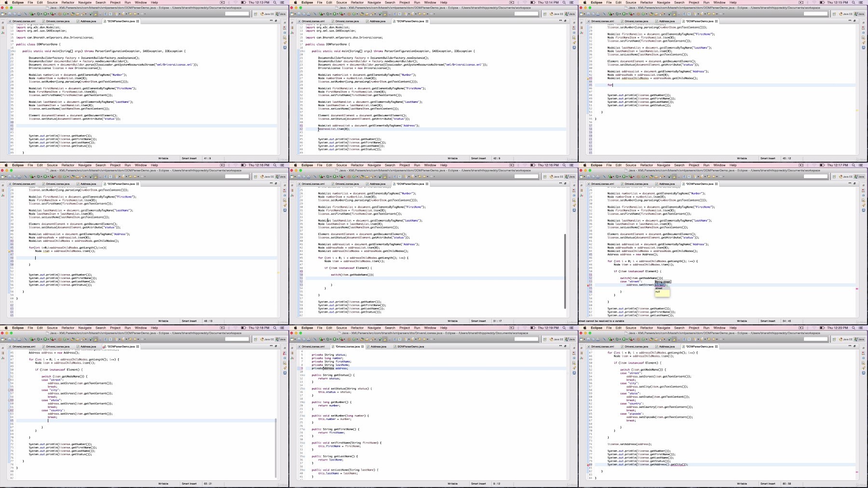Toggle Mark Occurrences in 12:13 PM window toolbar
The height and width of the screenshot is (488, 868).
point(95,14)
